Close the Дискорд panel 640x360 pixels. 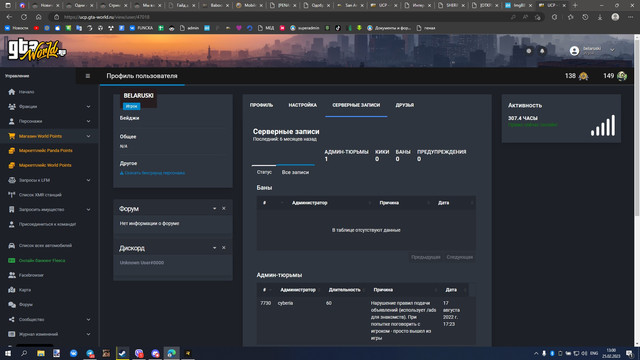[x=224, y=248]
